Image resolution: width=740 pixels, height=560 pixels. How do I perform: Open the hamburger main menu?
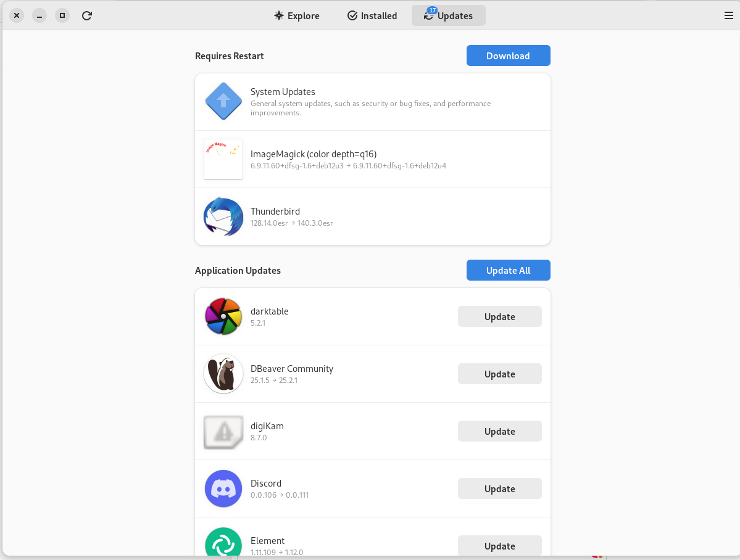728,15
